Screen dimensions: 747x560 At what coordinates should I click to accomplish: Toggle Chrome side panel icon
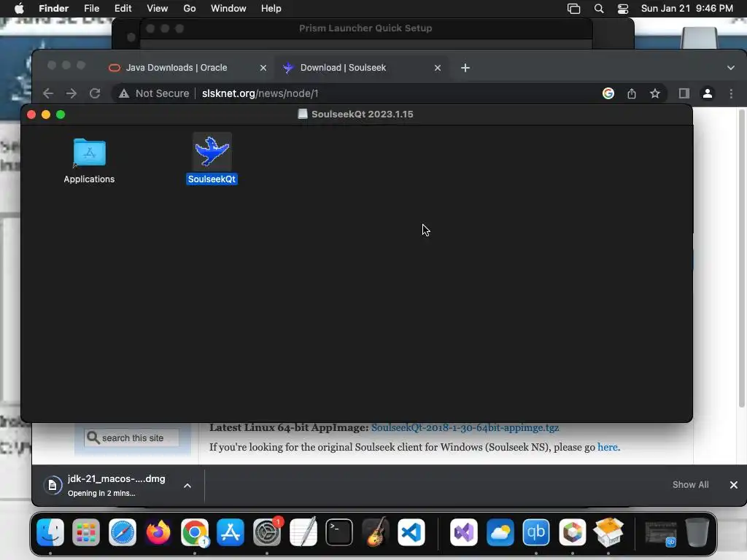684,93
